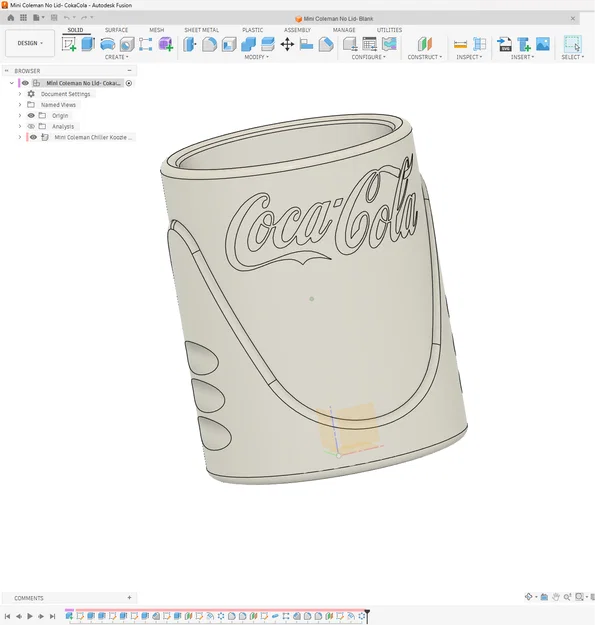This screenshot has width=595, height=625.
Task: Open the CONSTRUCT panel dropdown
Action: point(424,57)
